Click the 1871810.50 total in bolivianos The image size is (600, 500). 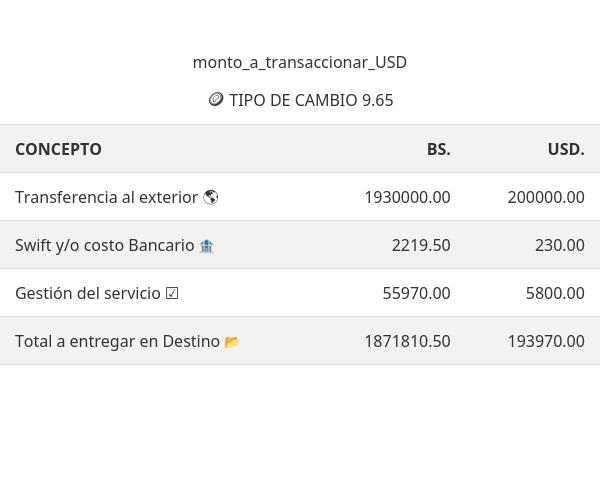pyautogui.click(x=407, y=341)
